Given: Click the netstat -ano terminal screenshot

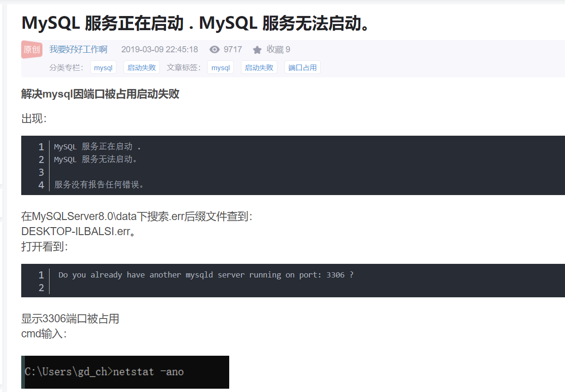Looking at the screenshot, I should 125,372.
